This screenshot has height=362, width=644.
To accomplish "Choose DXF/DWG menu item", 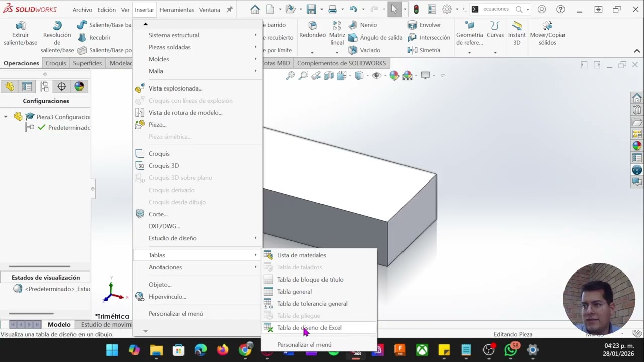I will tap(197, 226).
